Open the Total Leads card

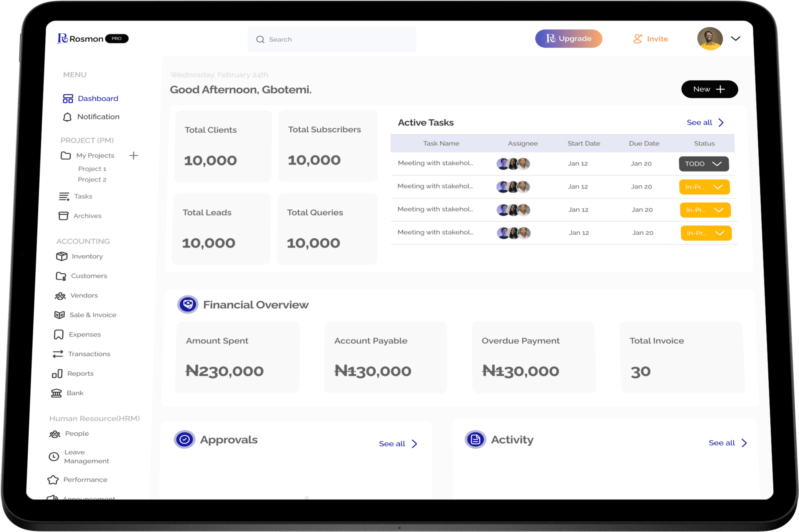[221, 229]
